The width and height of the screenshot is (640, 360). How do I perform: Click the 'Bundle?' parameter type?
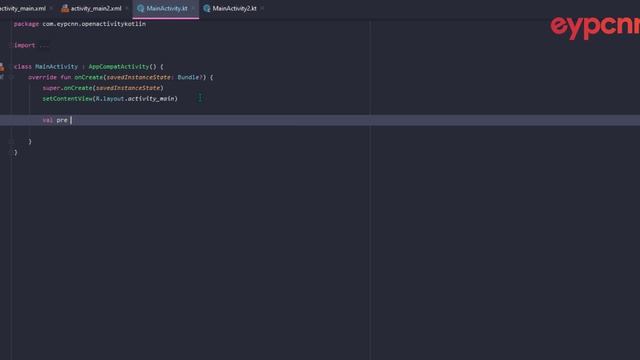click(190, 77)
